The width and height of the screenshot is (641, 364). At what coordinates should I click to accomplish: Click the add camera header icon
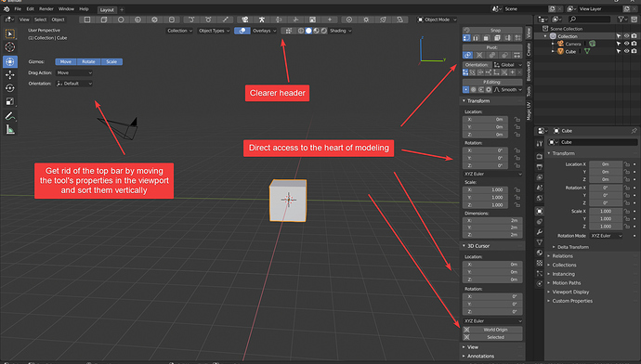point(245,19)
